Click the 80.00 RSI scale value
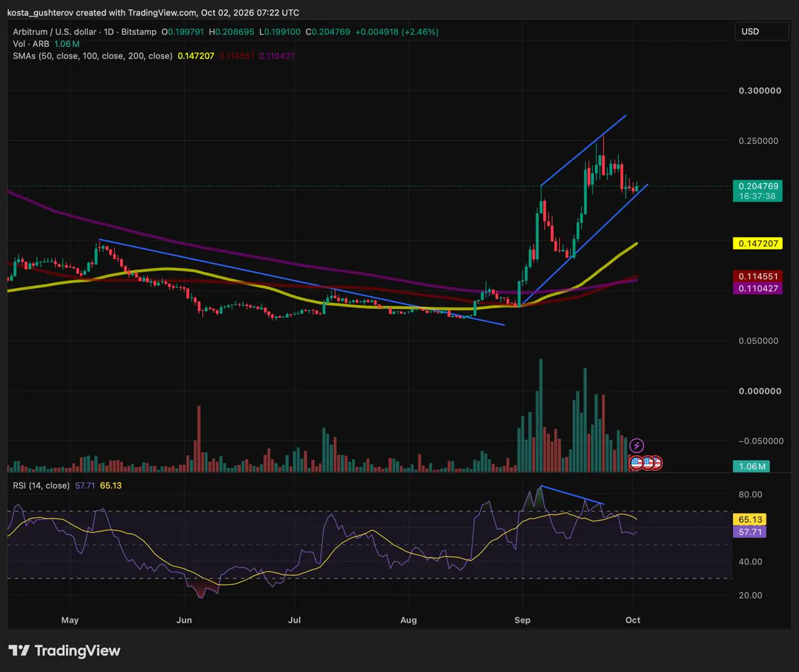Image resolution: width=799 pixels, height=672 pixels. (750, 494)
